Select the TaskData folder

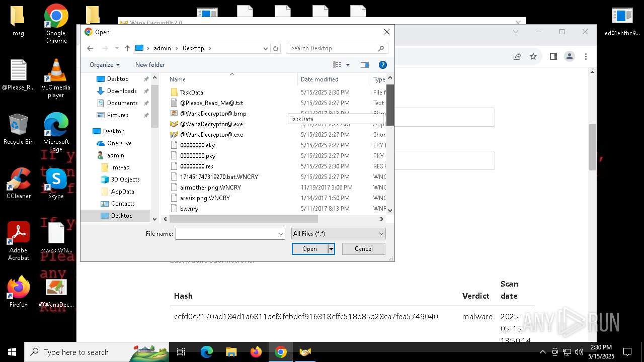(191, 93)
